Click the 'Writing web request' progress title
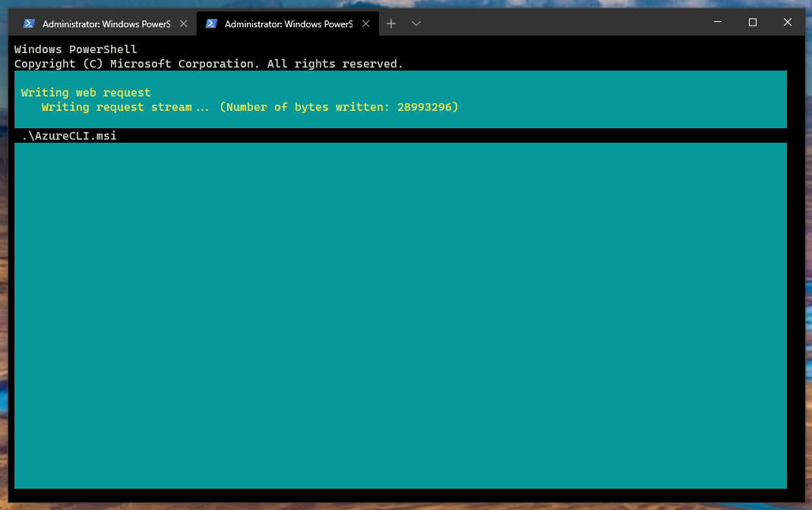Image resolution: width=812 pixels, height=510 pixels. [x=86, y=93]
